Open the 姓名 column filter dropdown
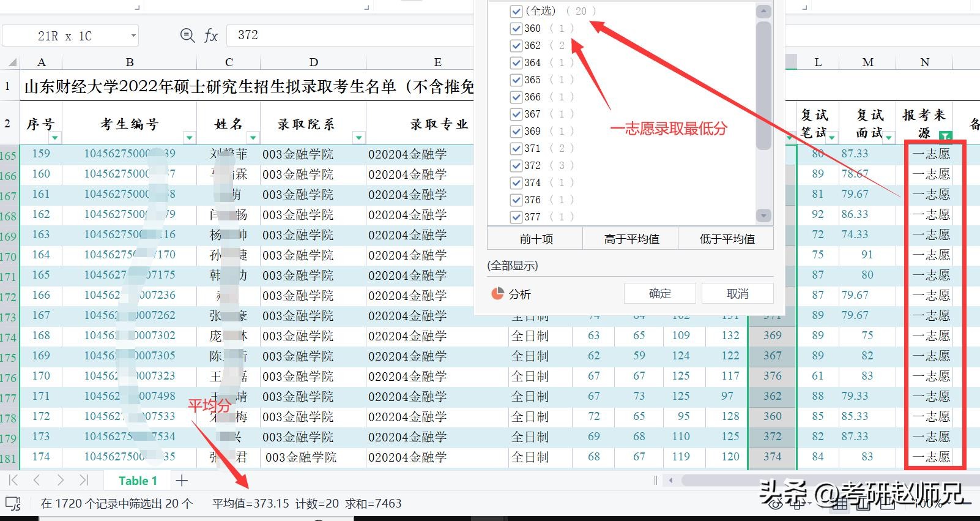 (x=253, y=138)
